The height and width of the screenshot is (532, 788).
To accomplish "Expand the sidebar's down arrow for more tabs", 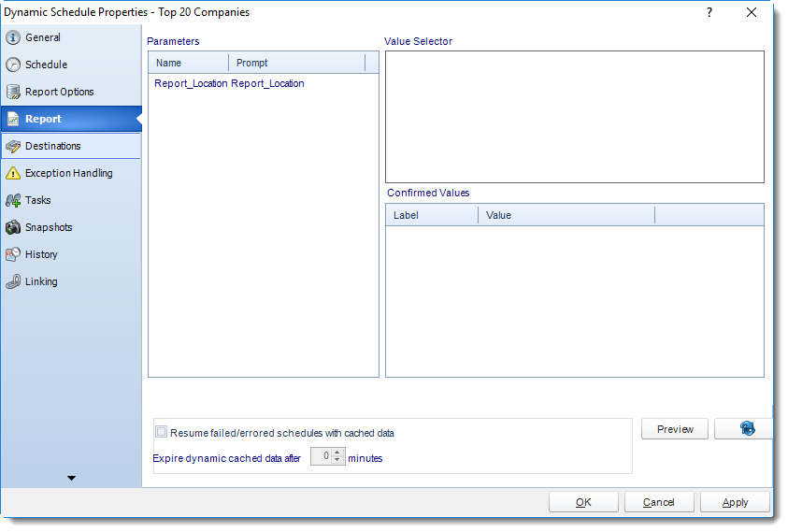I will (x=71, y=478).
